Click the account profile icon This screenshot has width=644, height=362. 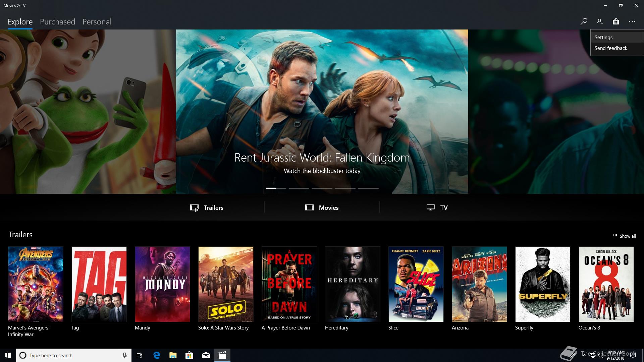600,21
